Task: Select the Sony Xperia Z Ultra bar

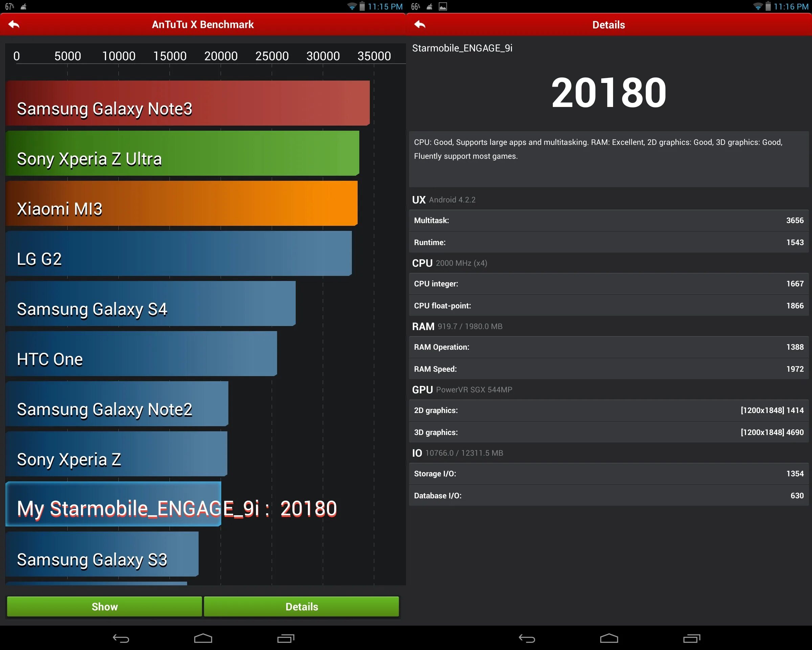Action: (x=182, y=153)
